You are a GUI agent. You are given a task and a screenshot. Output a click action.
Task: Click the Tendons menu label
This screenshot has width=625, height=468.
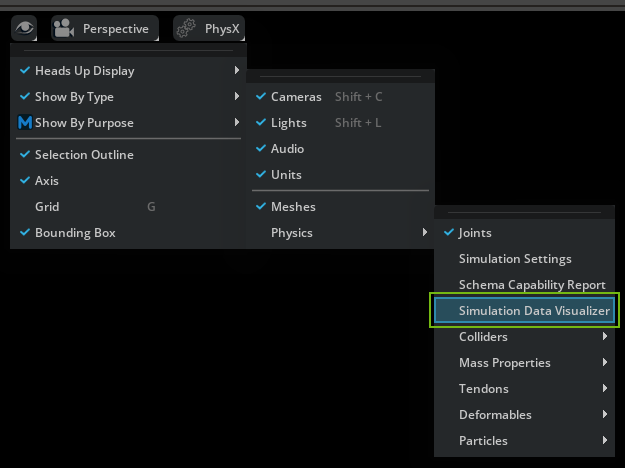[x=483, y=389]
